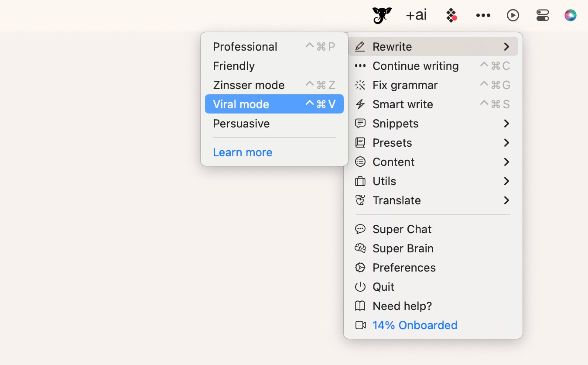The image size is (588, 365).
Task: Open the Learn more link
Action: (243, 152)
